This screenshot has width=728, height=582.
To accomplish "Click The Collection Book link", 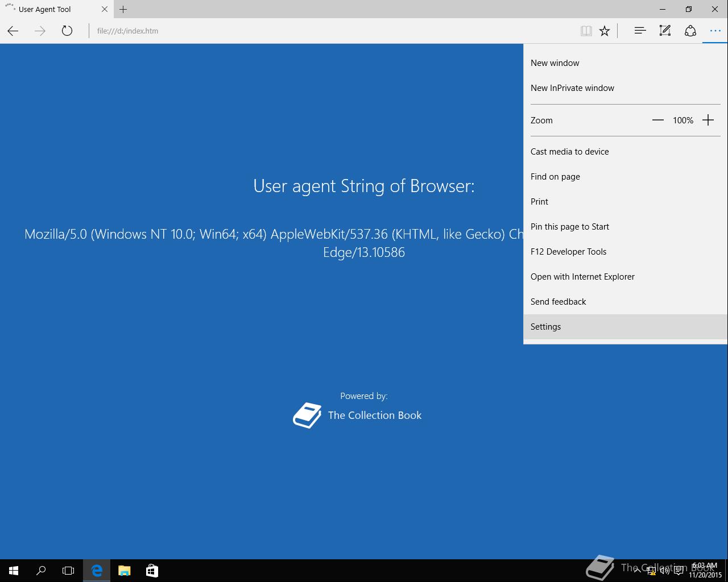I will [375, 415].
